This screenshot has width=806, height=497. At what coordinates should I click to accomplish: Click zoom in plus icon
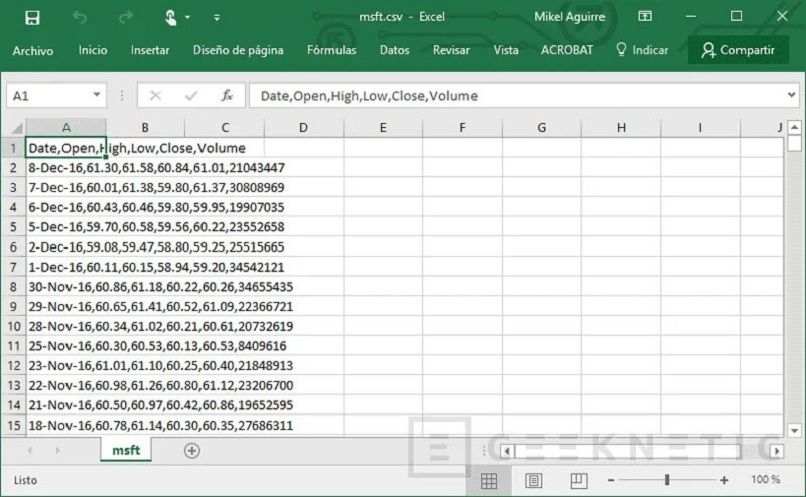coord(724,481)
